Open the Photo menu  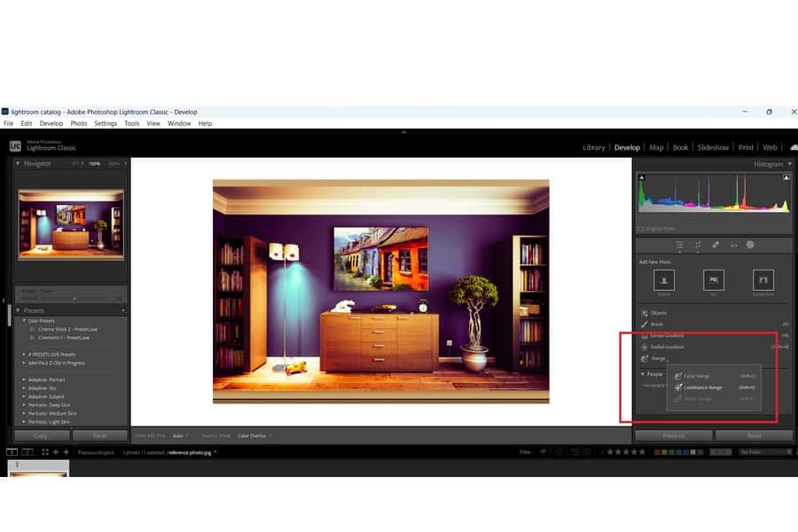(x=79, y=123)
